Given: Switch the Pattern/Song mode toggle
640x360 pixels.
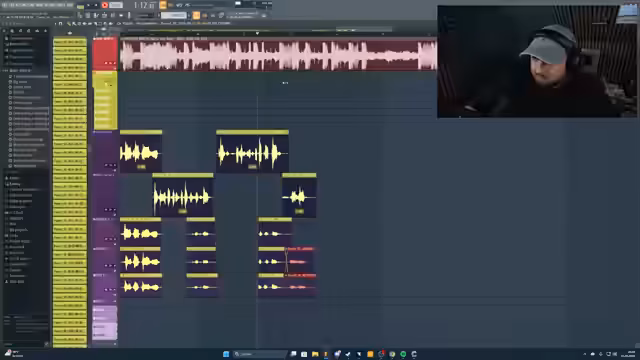Looking at the screenshot, I should pos(80,5).
